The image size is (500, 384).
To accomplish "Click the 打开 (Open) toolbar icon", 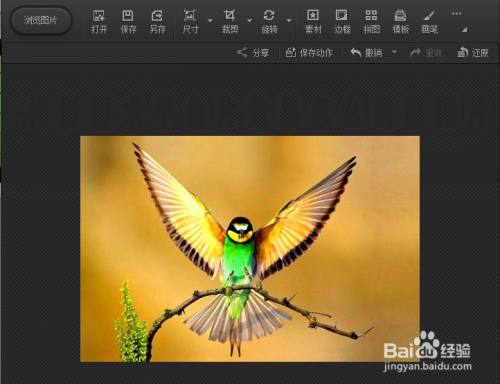I will (99, 21).
